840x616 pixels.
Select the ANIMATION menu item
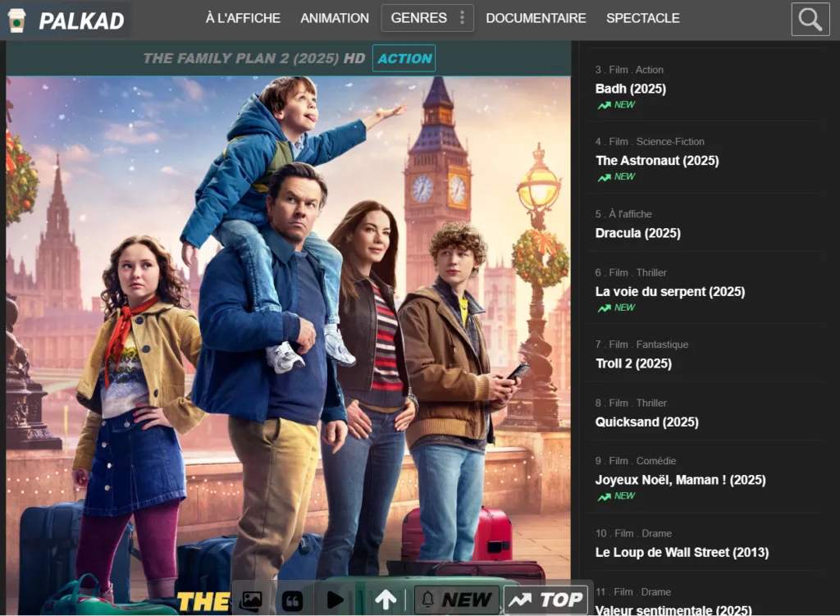click(x=335, y=18)
